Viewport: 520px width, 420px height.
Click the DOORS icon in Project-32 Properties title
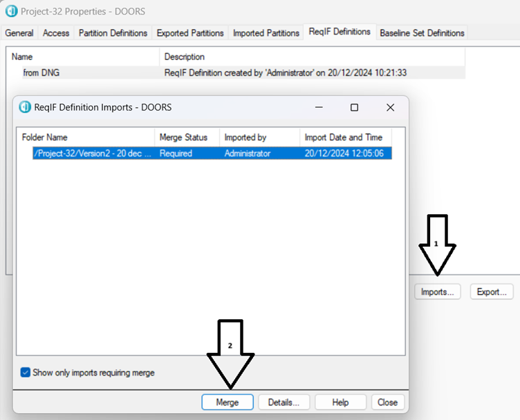(11, 12)
